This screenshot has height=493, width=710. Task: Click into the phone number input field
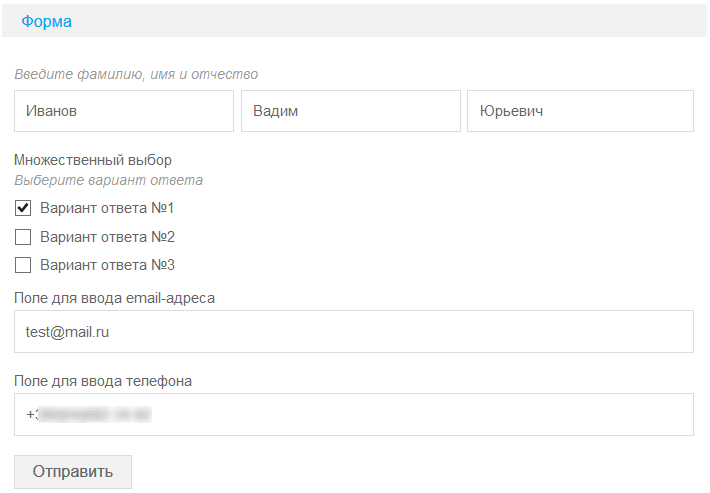[x=420, y=414]
